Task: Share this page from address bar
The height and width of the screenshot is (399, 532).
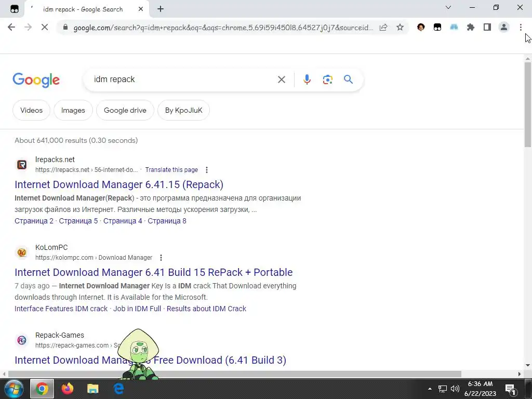Action: (x=383, y=27)
